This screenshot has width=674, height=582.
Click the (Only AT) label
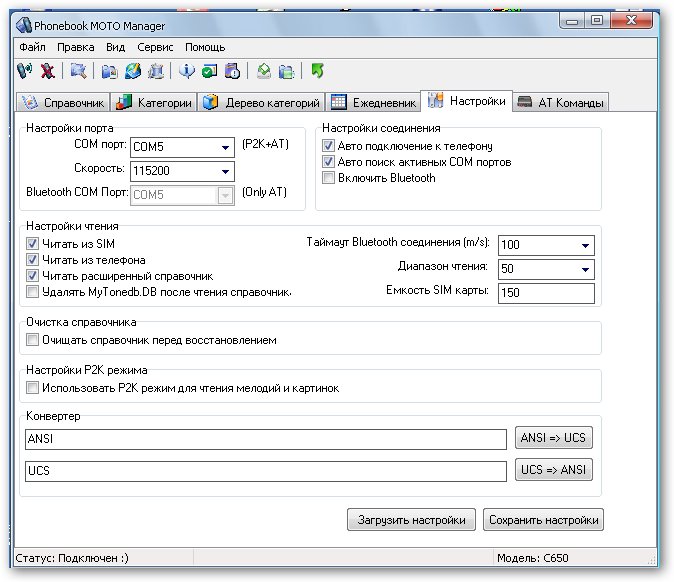(x=264, y=192)
